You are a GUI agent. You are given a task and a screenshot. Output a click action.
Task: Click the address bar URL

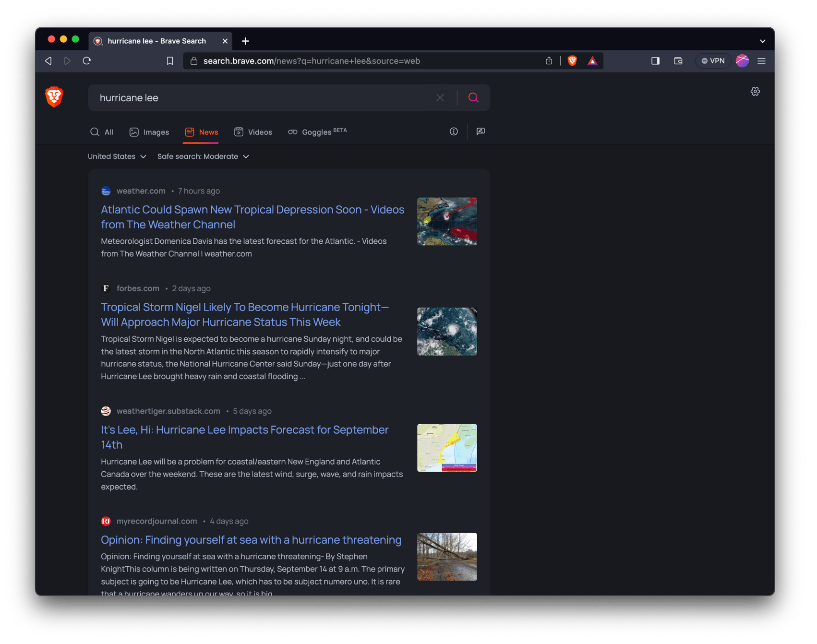coord(312,61)
